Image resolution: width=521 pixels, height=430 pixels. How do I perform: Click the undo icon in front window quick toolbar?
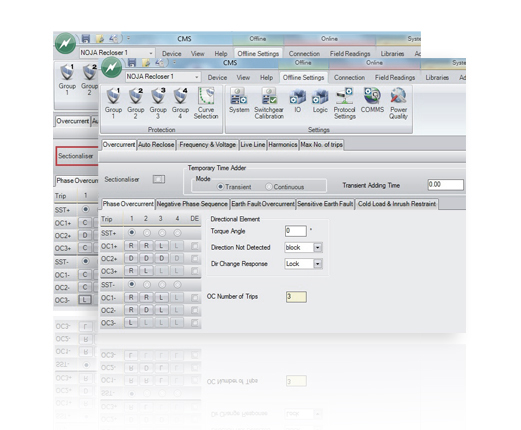pos(159,62)
